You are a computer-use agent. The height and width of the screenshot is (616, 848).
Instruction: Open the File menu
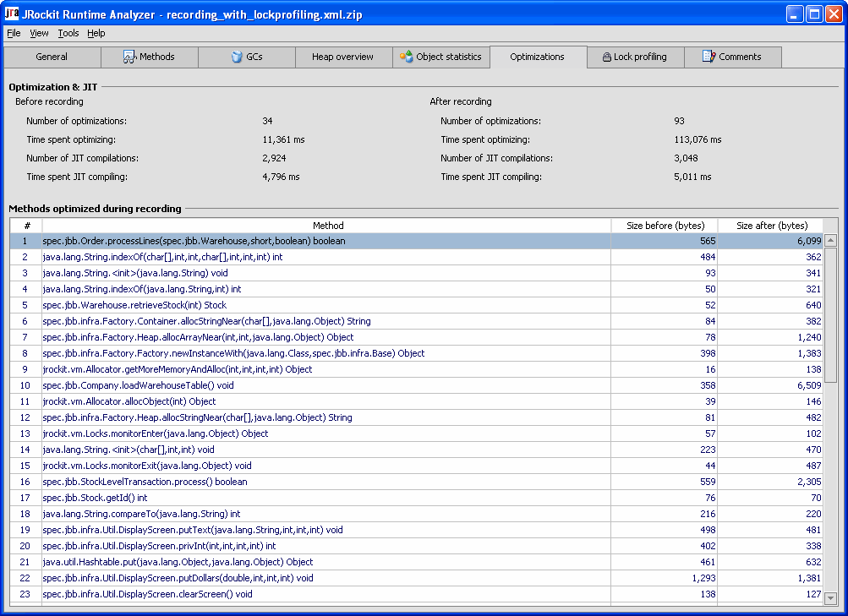[14, 33]
